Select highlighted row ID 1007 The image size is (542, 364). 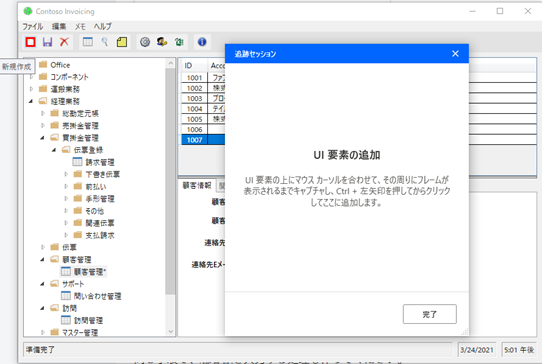pos(194,140)
